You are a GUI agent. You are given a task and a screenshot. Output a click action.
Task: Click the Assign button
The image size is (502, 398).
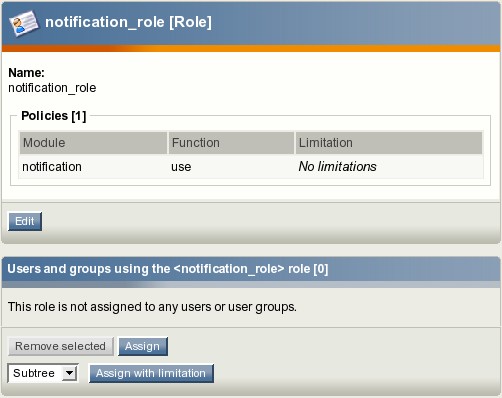[143, 346]
